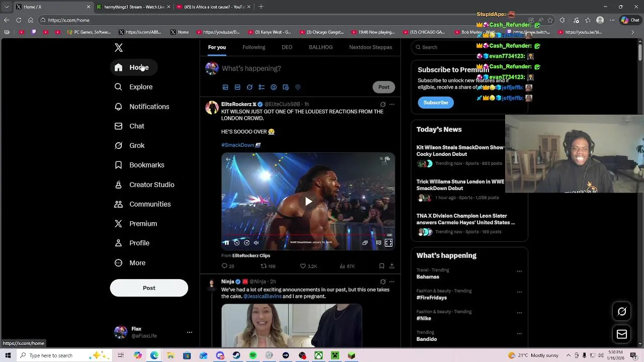This screenshot has height=362, width=644.
Task: Enter fullscreen on SmackDown video
Action: pyautogui.click(x=388, y=243)
